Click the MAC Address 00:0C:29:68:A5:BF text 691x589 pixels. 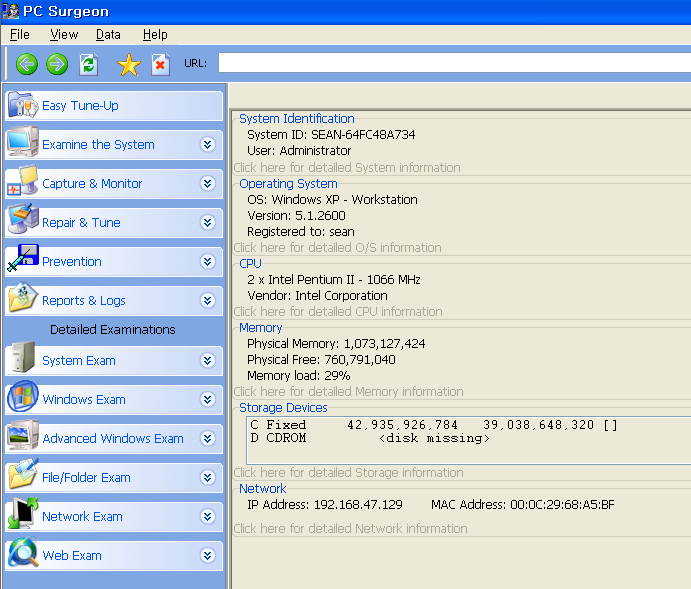click(523, 504)
